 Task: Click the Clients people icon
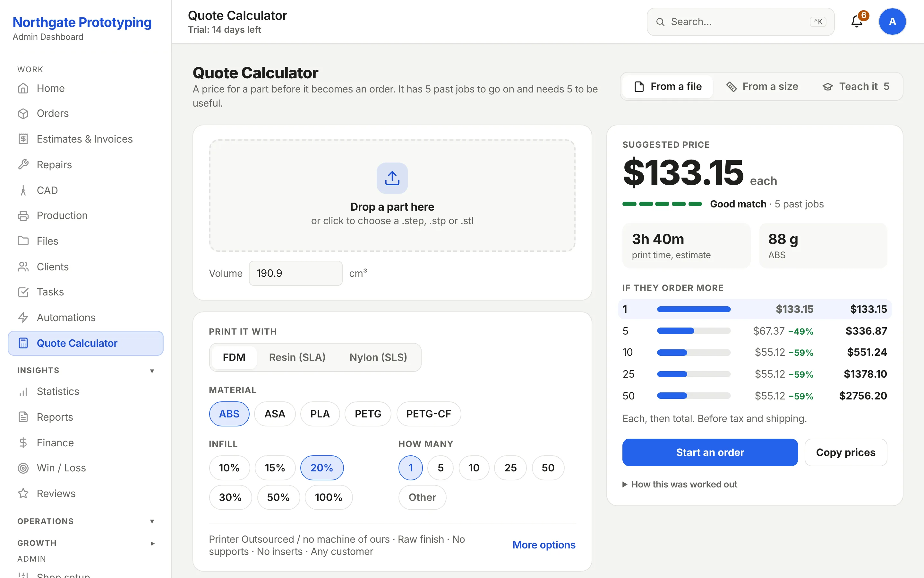click(23, 267)
